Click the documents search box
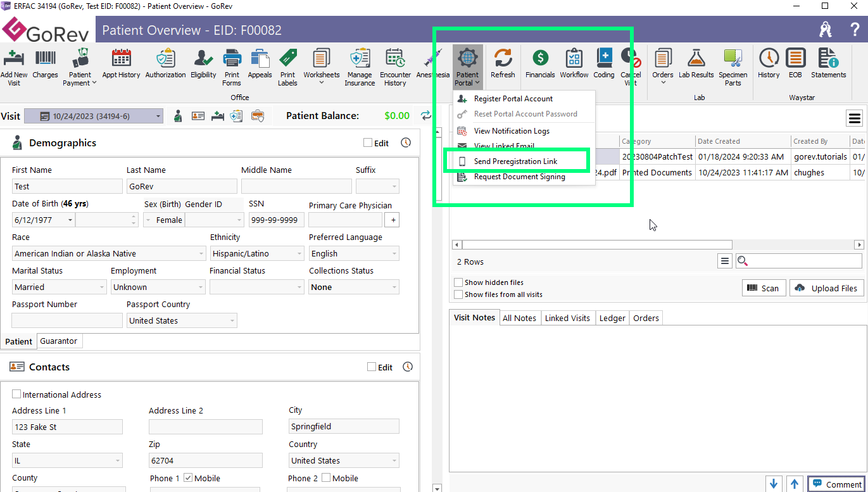This screenshot has height=492, width=868. (x=799, y=260)
